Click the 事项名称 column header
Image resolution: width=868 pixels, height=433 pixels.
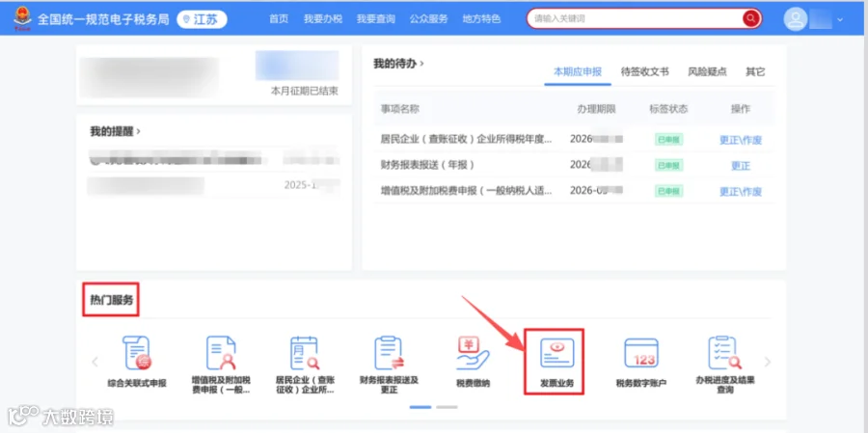point(399,109)
